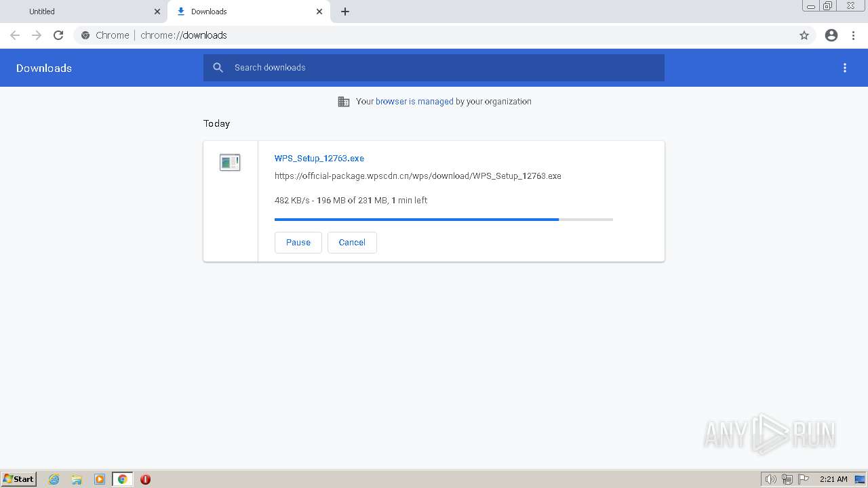Image resolution: width=868 pixels, height=488 pixels.
Task: Restore down the Chrome window
Action: [x=828, y=6]
